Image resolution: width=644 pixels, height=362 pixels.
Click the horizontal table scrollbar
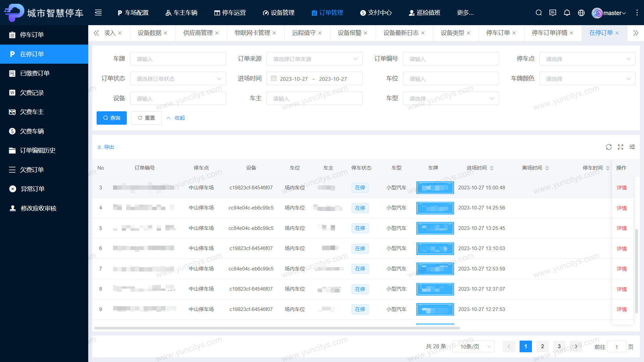point(277,328)
